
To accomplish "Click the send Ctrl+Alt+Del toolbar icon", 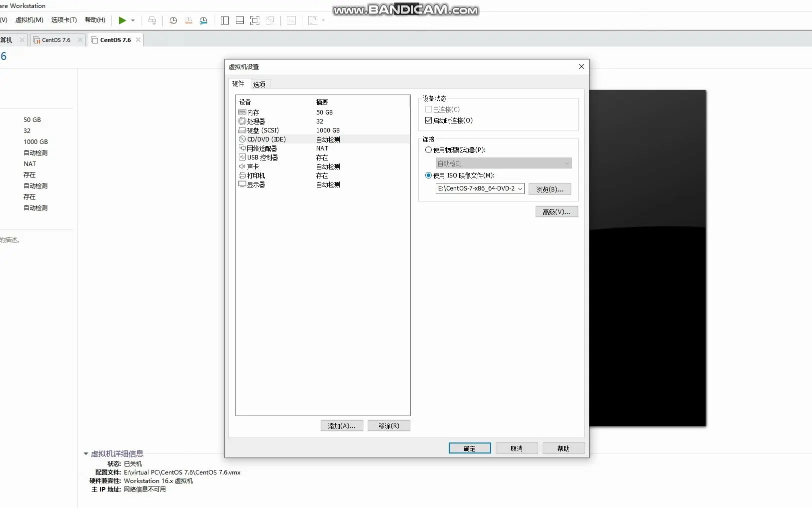I will click(152, 20).
